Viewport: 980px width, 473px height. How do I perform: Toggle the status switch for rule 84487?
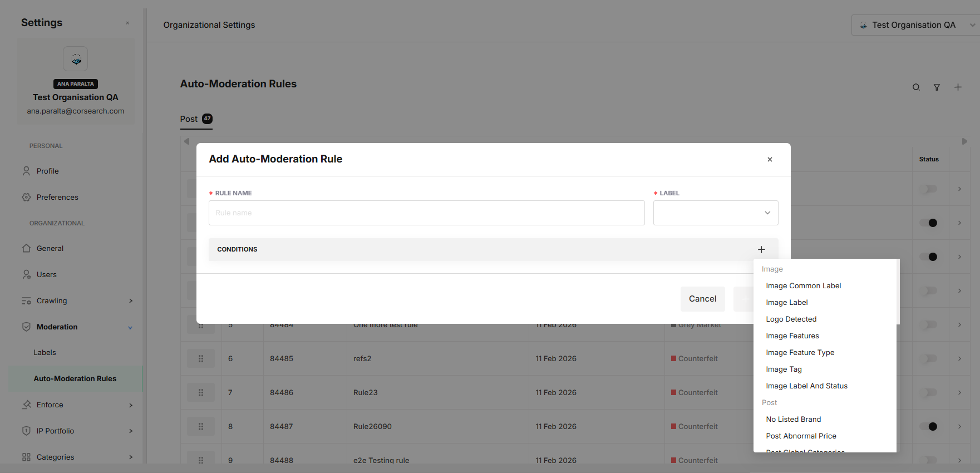coord(929,426)
